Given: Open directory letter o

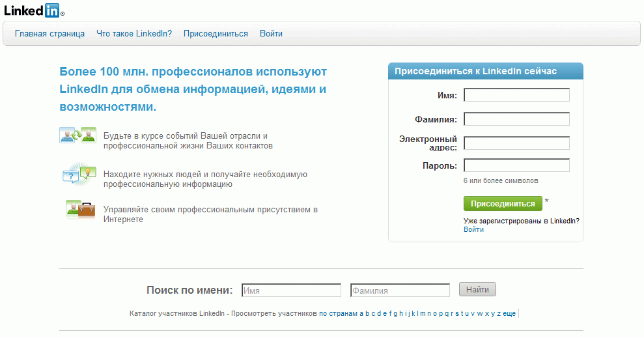Looking at the screenshot, I should click(434, 314).
